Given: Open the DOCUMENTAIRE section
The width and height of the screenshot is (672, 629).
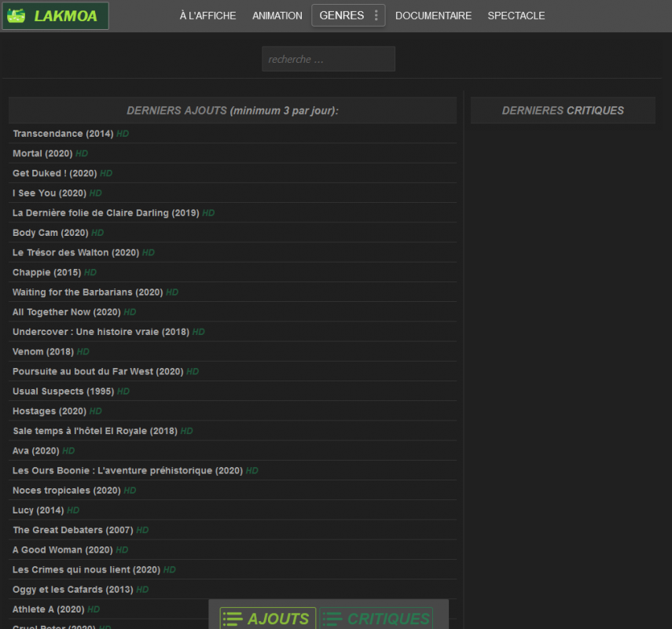Looking at the screenshot, I should (433, 16).
